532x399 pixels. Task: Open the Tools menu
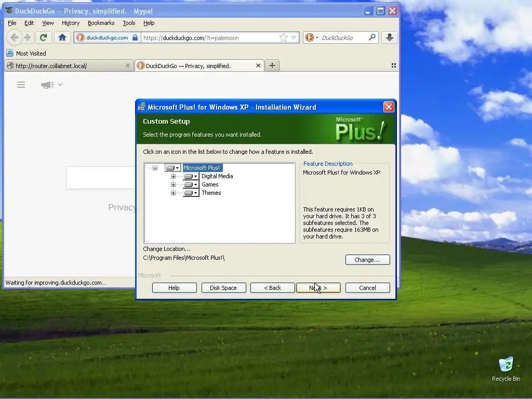pyautogui.click(x=129, y=23)
